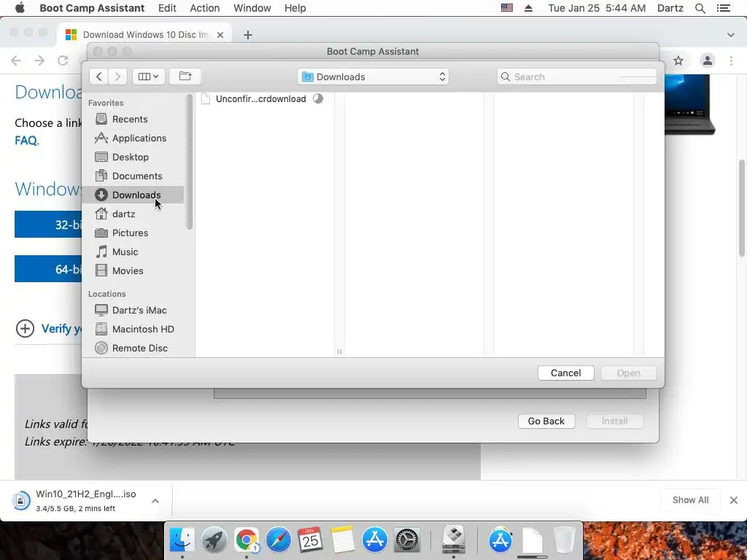Open Trash from the Dock
The height and width of the screenshot is (560, 747).
coord(565,540)
